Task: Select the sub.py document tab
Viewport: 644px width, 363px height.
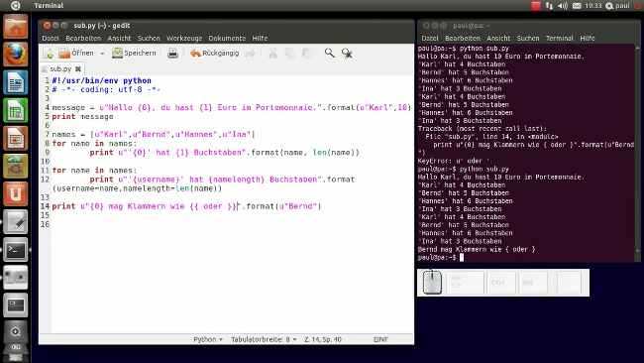Action: 60,69
